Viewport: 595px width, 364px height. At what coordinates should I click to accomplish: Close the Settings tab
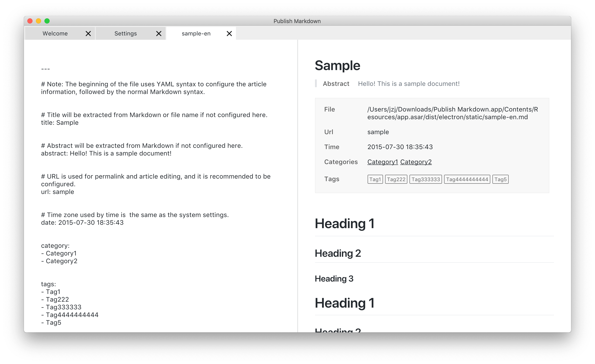159,34
